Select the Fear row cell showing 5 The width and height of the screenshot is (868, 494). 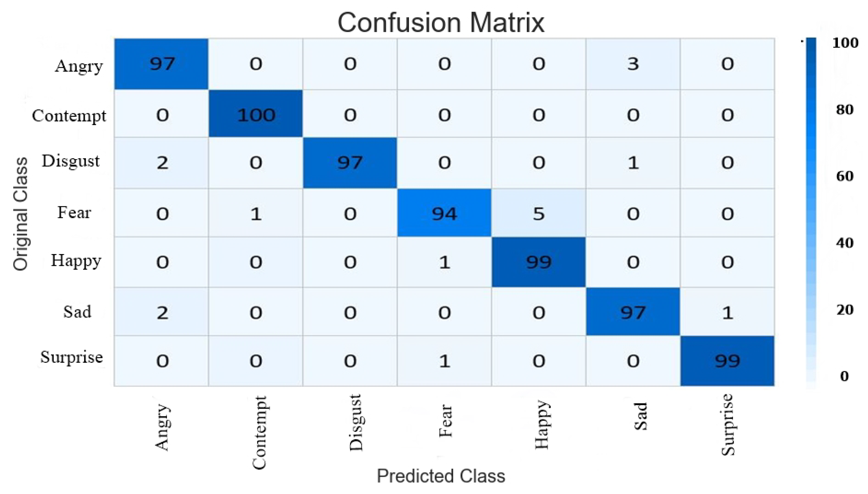click(539, 213)
